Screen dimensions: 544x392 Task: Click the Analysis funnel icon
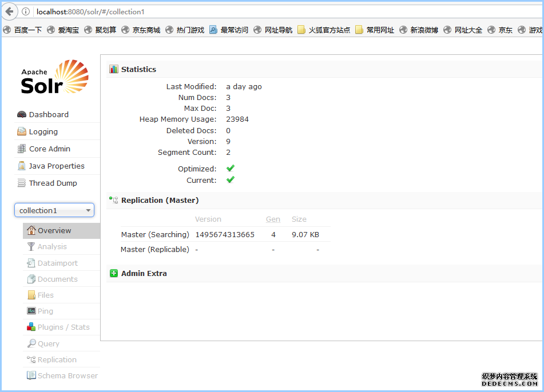tap(31, 247)
